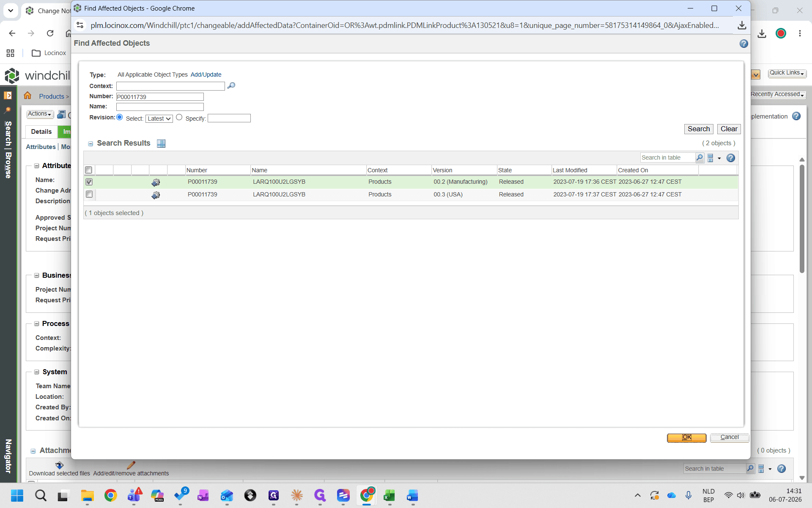Open the Microsoft Teams taskbar icon
The height and width of the screenshot is (508, 812).
pos(134,495)
